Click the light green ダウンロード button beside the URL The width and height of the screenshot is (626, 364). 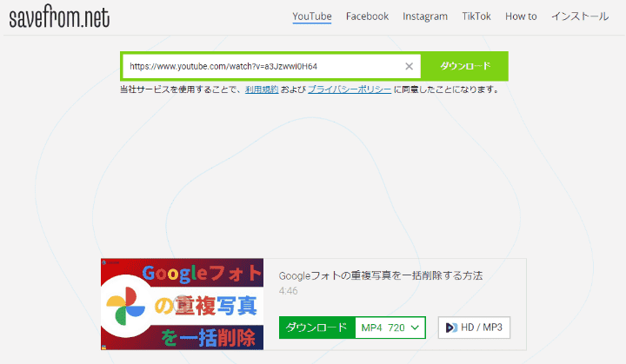pyautogui.click(x=464, y=66)
